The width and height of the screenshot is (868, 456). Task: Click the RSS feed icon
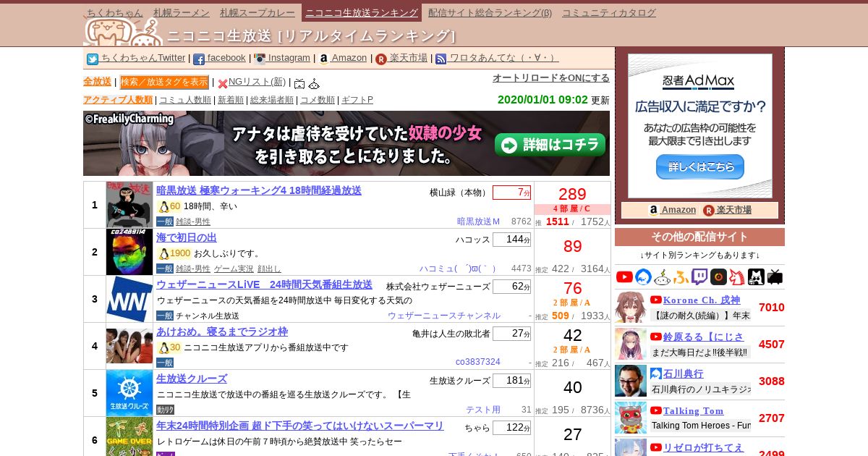click(441, 59)
